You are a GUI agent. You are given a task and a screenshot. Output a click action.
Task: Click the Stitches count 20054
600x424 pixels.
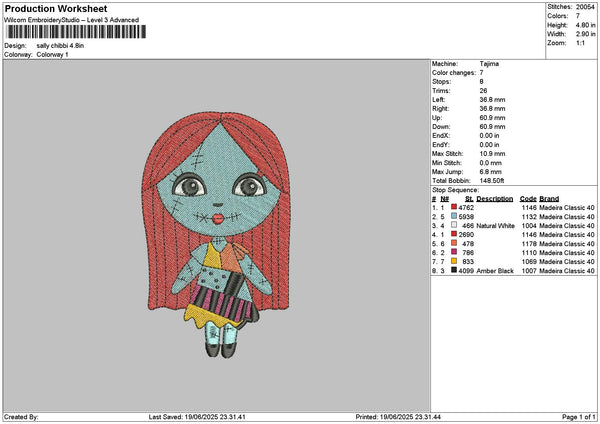(x=586, y=6)
